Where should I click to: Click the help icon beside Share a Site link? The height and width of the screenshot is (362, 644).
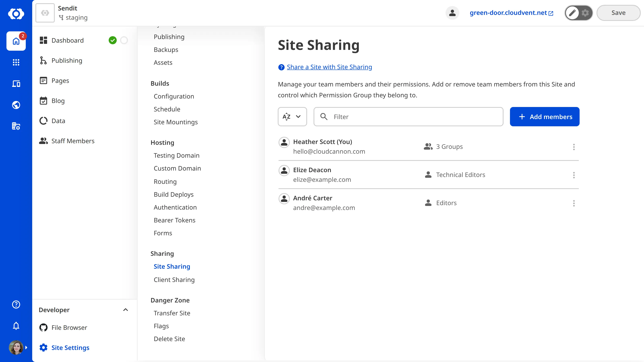coord(281,67)
